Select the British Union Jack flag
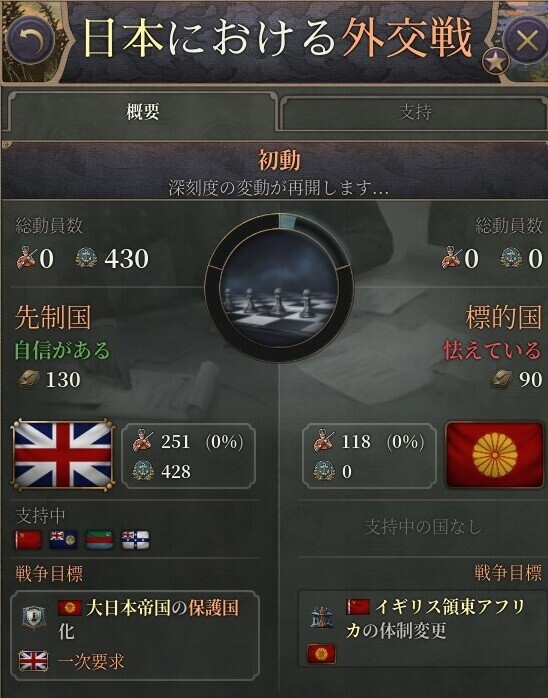548x698 pixels. click(x=63, y=455)
